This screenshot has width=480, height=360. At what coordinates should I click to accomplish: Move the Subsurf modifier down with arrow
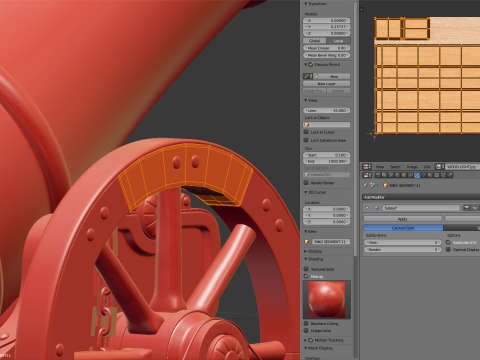tap(475, 208)
